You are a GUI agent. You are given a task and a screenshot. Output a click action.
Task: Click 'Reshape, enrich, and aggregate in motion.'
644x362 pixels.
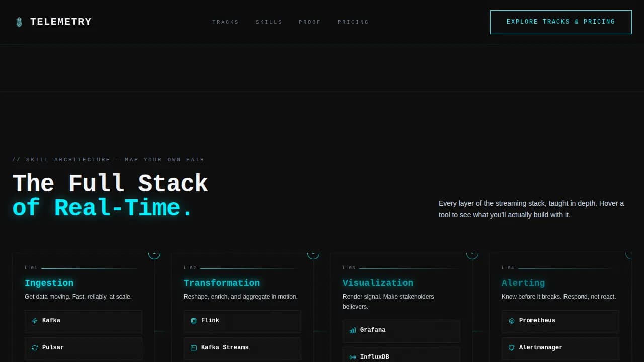[x=240, y=297]
